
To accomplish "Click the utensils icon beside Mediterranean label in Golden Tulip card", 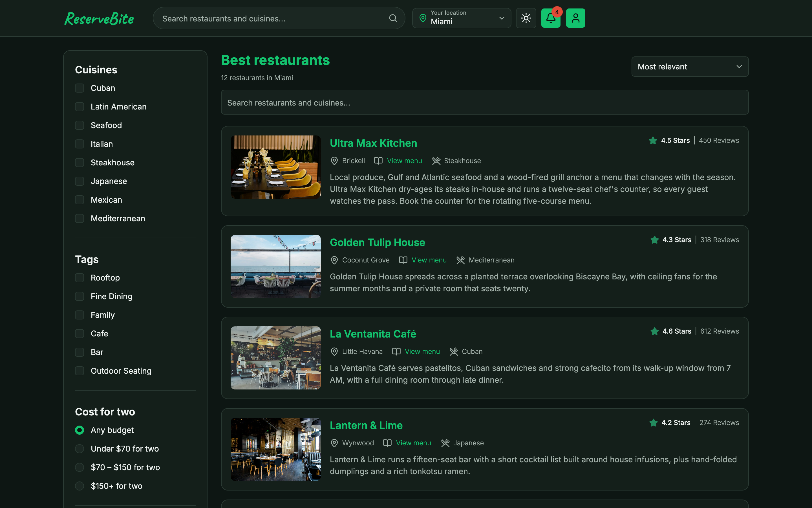I will 461,260.
